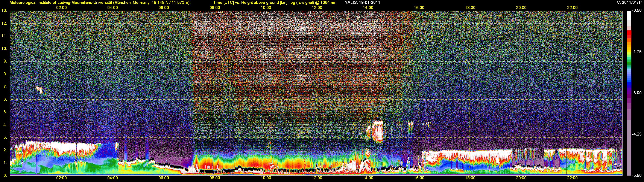Screen dimensions: 644x182
Task: Select the -4.25 value on the color scale
Action: 636,134
